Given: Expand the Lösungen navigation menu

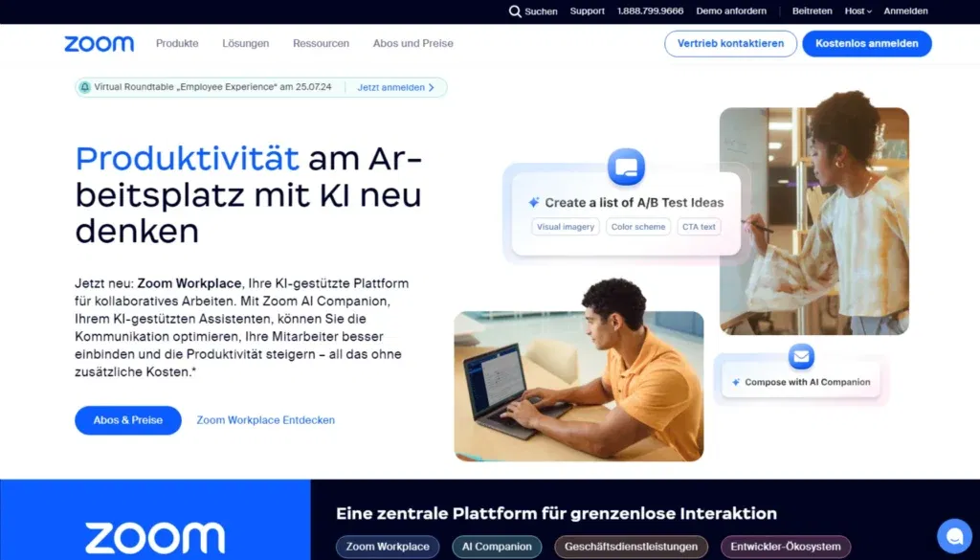Looking at the screenshot, I should coord(247,43).
